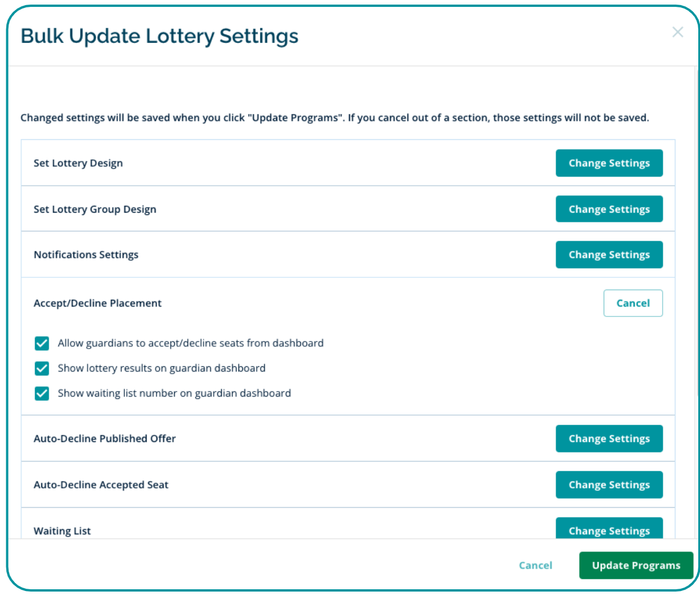Change settings for Auto-Decline Published Offer
This screenshot has height=595, width=700.
[x=609, y=439]
